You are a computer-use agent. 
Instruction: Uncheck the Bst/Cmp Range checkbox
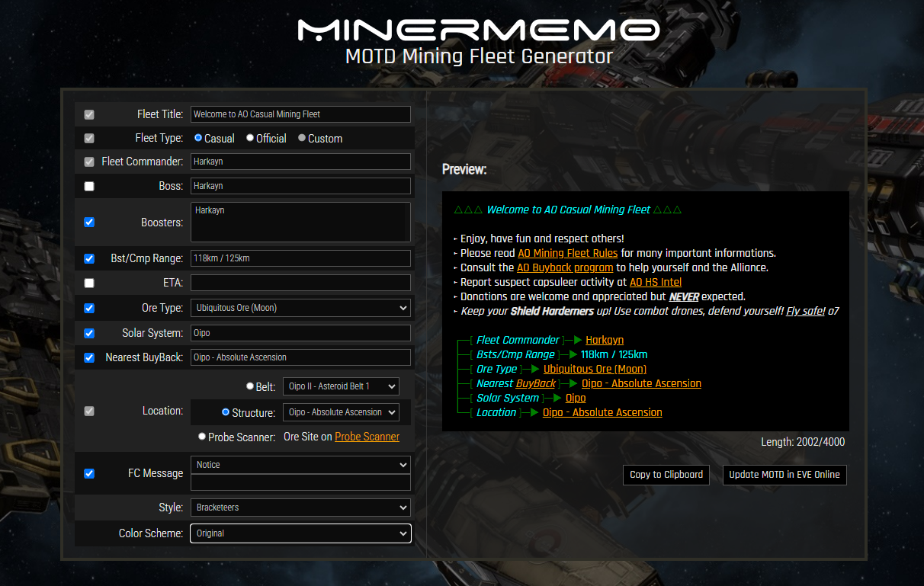click(89, 259)
